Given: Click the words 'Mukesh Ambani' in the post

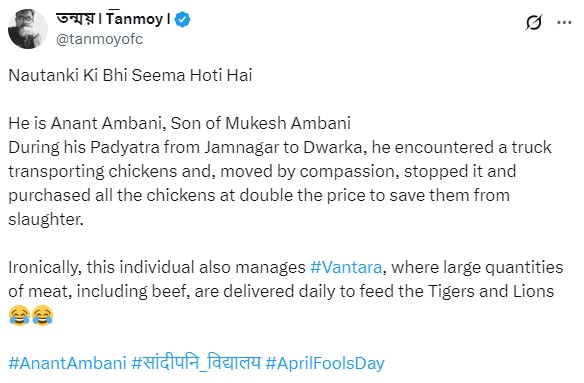Looking at the screenshot, I should (x=288, y=123).
